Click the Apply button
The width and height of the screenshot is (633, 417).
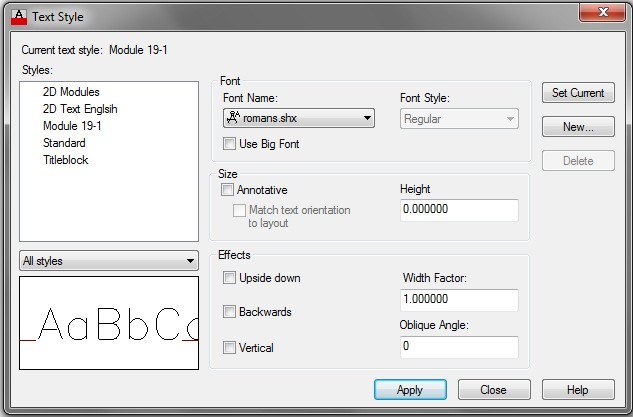coord(409,390)
